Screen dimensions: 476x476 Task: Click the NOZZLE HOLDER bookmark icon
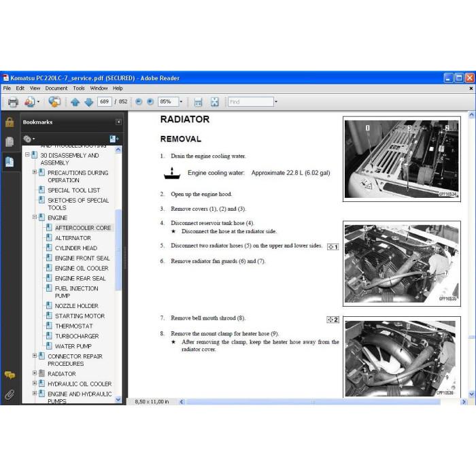coord(49,305)
